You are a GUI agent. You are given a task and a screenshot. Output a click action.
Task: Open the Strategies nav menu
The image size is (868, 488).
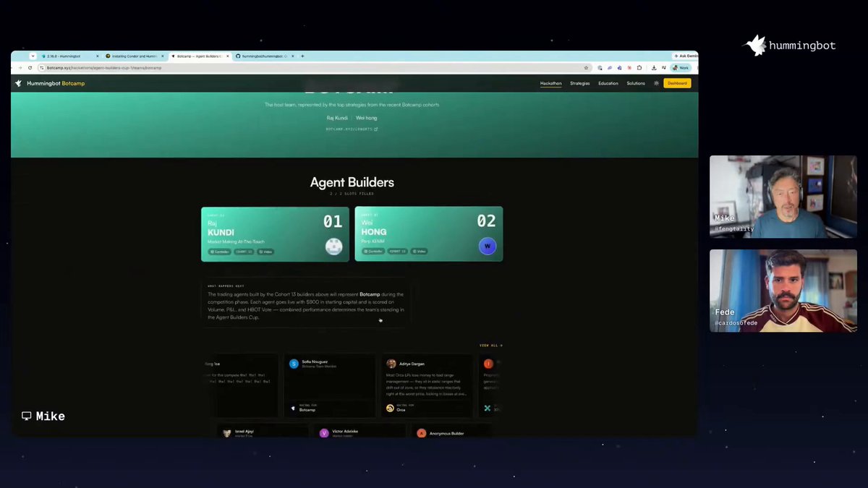(x=579, y=83)
